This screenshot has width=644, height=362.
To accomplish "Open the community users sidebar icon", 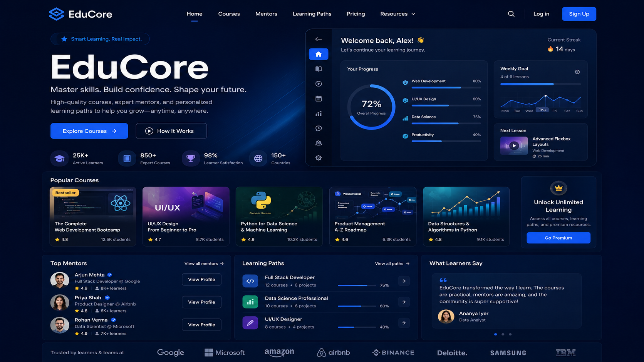I will click(319, 143).
